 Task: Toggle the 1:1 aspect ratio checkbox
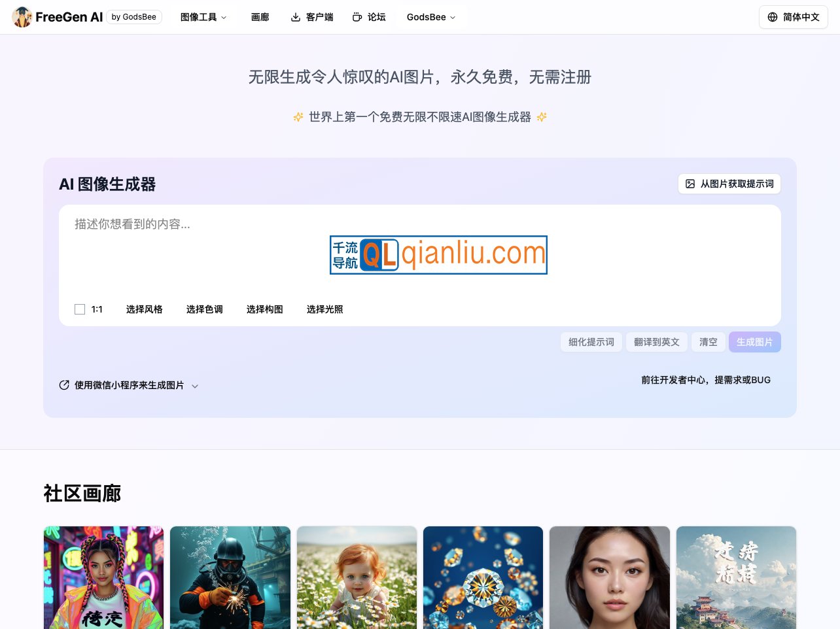(80, 309)
